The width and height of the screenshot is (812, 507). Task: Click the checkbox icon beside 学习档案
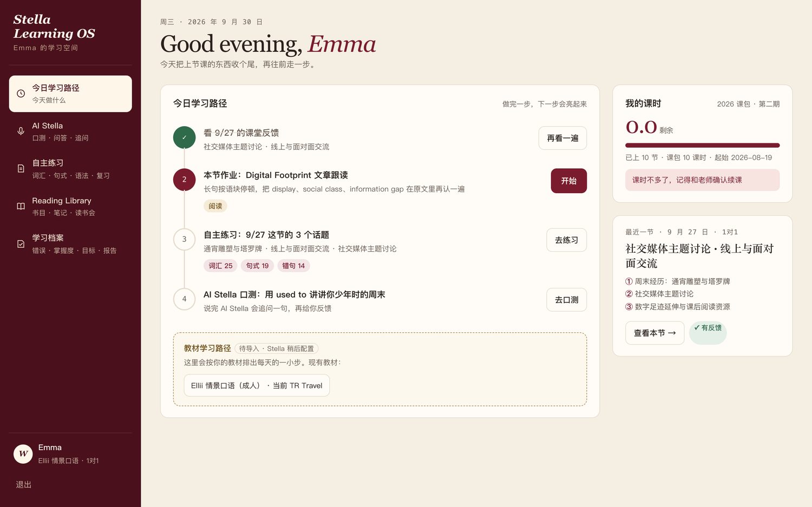coord(21,244)
